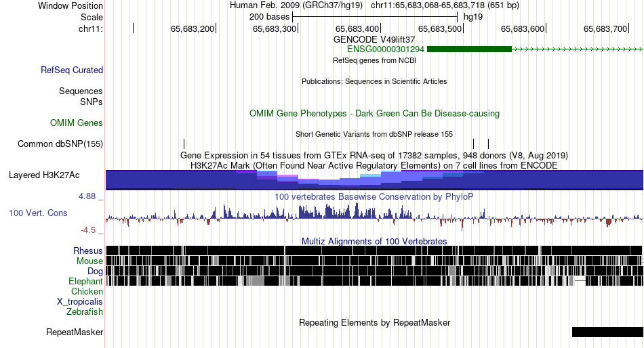This screenshot has width=644, height=348.
Task: Click the -4.5 PhyloP lower scale value
Action: tap(88, 230)
